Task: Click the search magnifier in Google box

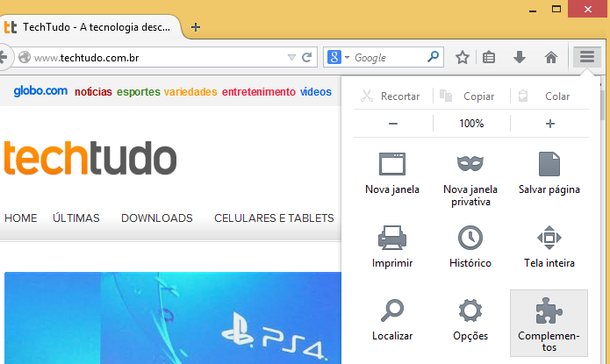Action: (433, 57)
